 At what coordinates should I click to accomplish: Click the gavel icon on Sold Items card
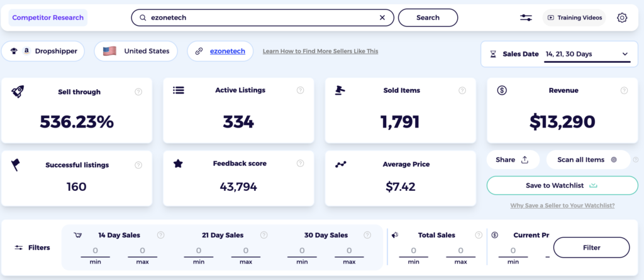(x=340, y=90)
